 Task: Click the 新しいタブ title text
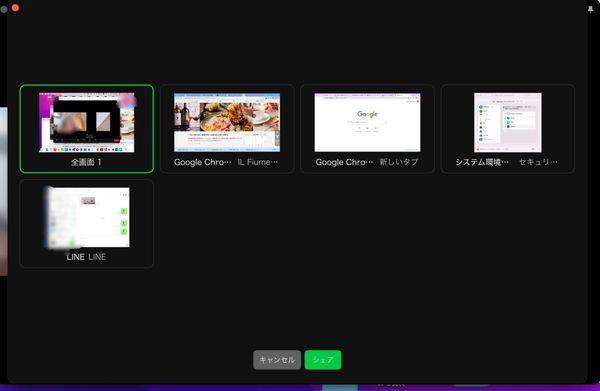tap(399, 162)
